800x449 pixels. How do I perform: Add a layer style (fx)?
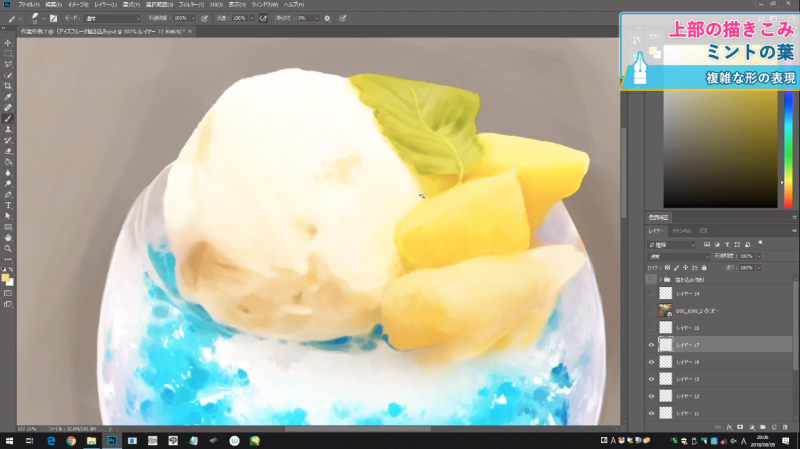pyautogui.click(x=729, y=427)
